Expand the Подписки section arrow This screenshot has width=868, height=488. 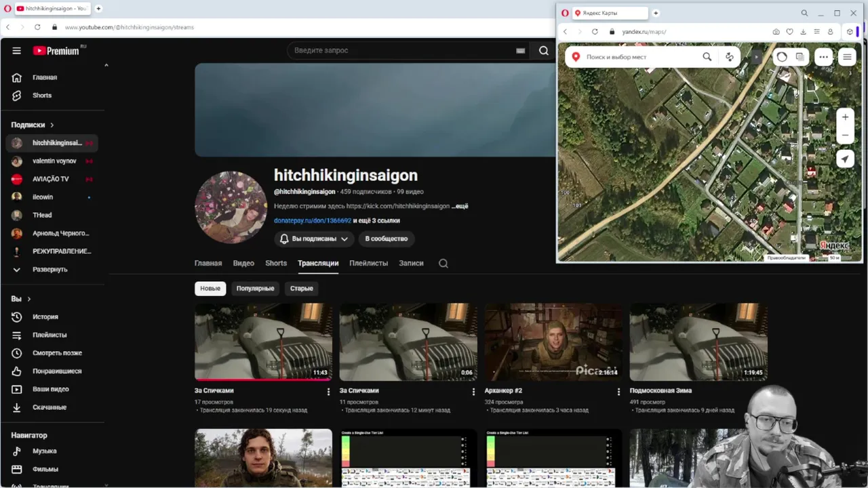(x=52, y=125)
